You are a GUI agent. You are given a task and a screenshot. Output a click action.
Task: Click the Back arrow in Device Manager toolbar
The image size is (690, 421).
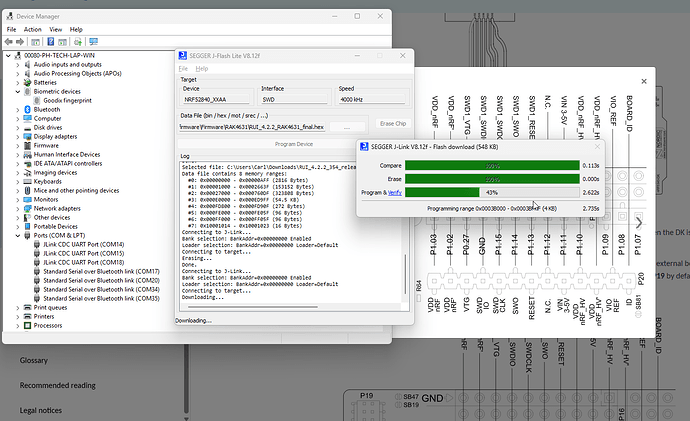(x=10, y=41)
